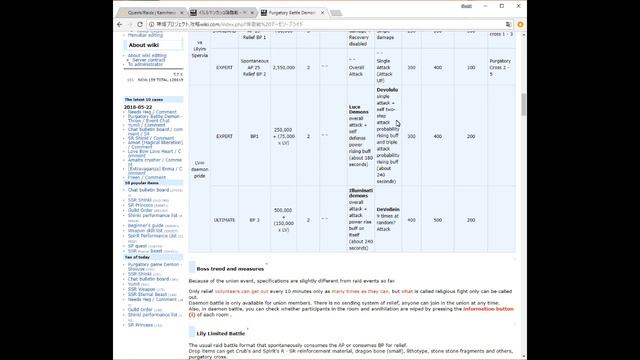Open 'SSR Eternal Beast' in today's list
640x360 pixels.
click(x=147, y=294)
